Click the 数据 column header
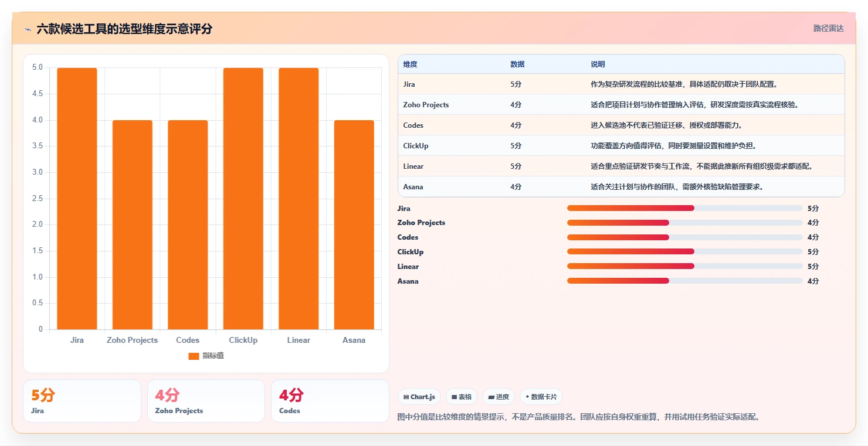This screenshot has height=446, width=868. click(517, 64)
